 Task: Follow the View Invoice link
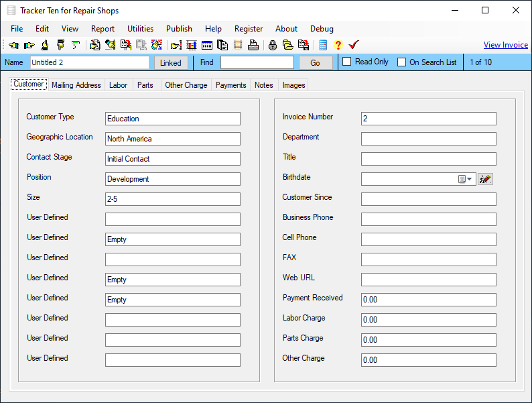coord(505,45)
